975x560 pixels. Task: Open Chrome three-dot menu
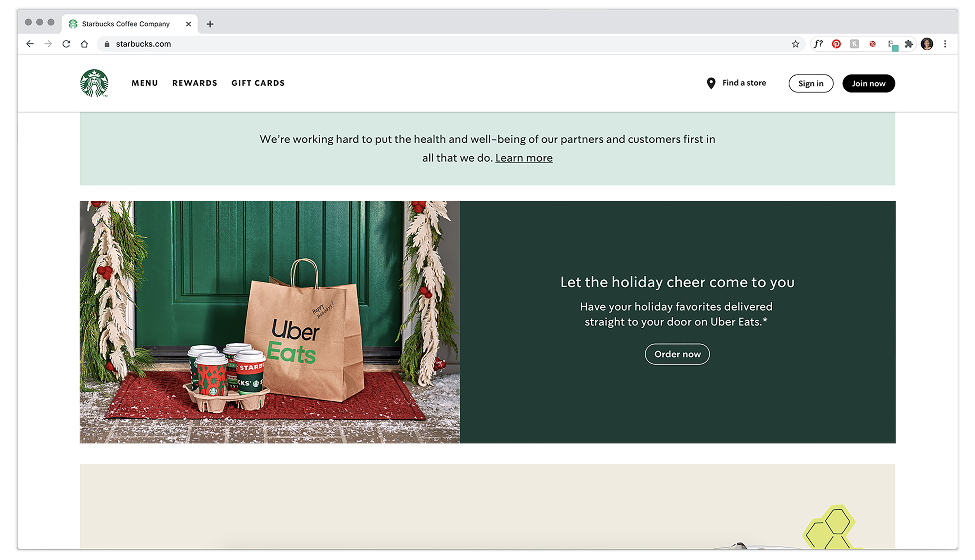pyautogui.click(x=945, y=44)
